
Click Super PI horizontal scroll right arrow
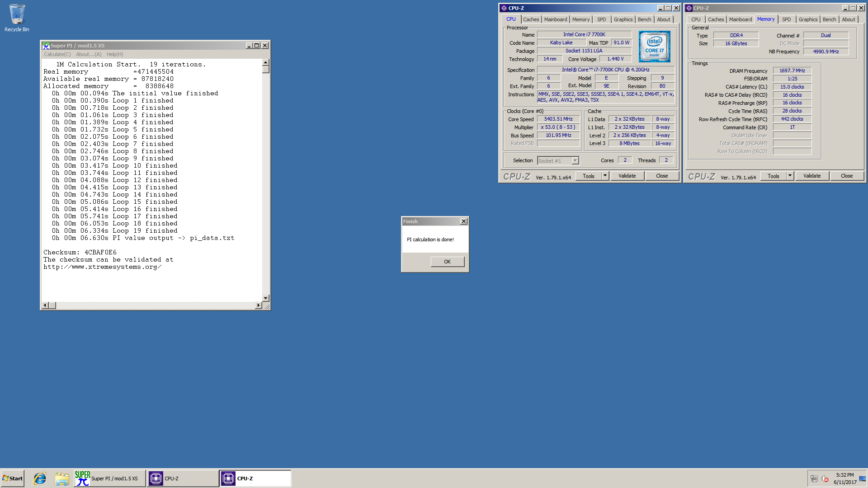coord(258,305)
